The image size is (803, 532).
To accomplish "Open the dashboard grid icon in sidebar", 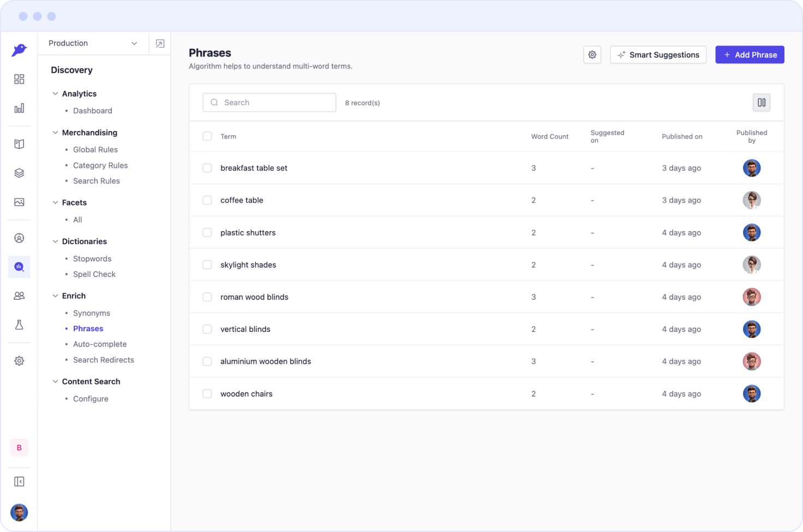I will click(x=19, y=80).
